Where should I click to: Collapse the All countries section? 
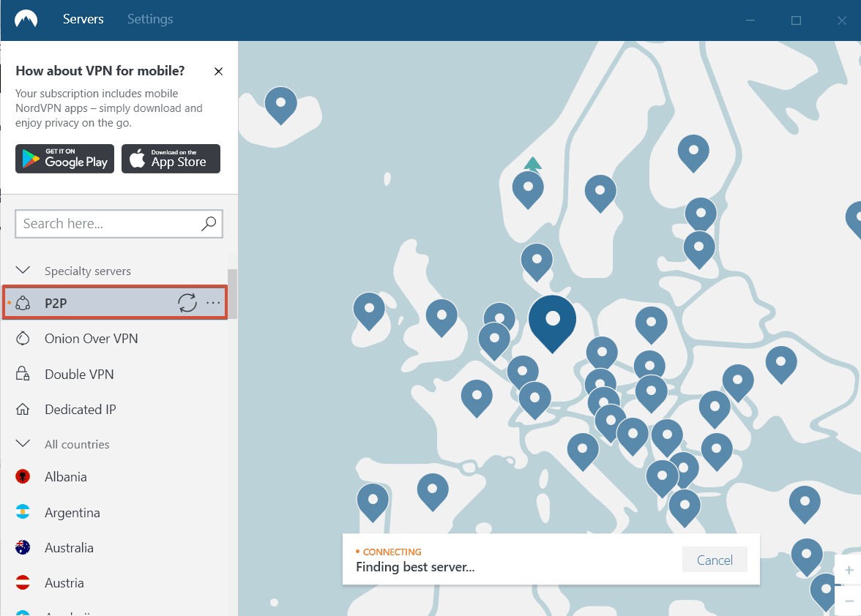(23, 444)
